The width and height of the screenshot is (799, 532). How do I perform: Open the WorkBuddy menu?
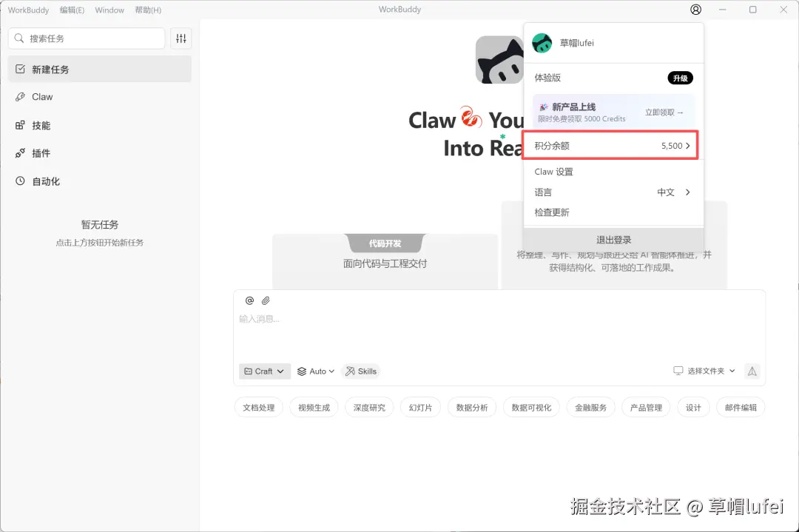[x=29, y=10]
